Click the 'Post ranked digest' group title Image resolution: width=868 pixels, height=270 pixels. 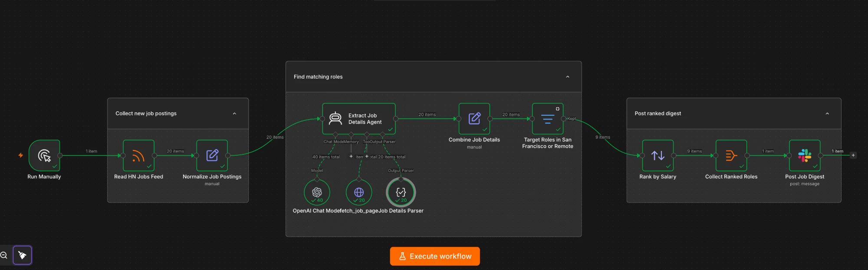[658, 113]
